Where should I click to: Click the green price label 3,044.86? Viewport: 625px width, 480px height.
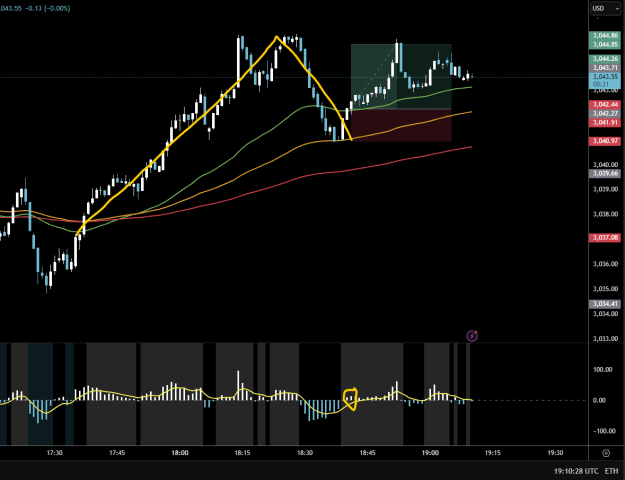click(605, 35)
